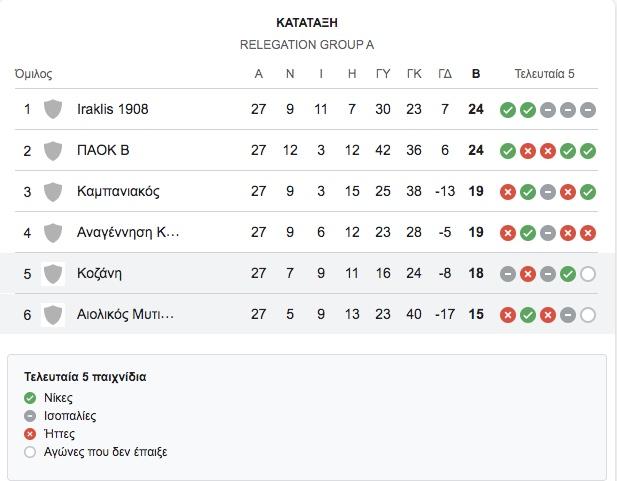Click the Κοζάνη team shield icon

pyautogui.click(x=53, y=274)
